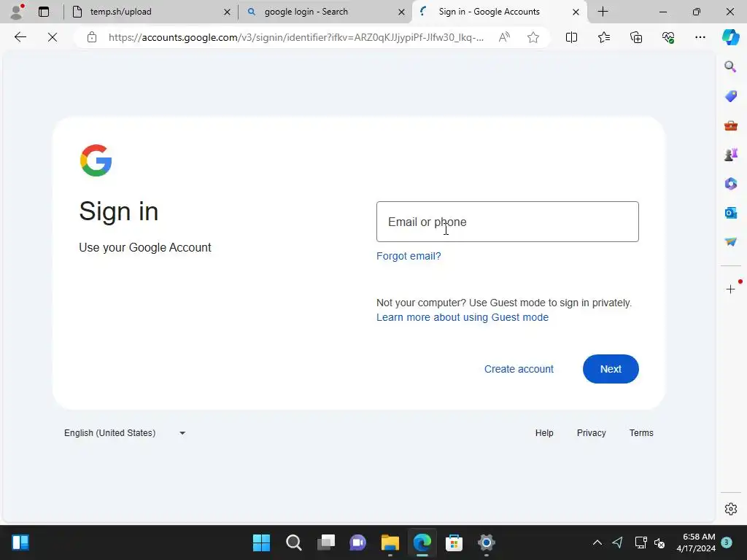Stop loading the page
747x560 pixels.
coord(53,37)
